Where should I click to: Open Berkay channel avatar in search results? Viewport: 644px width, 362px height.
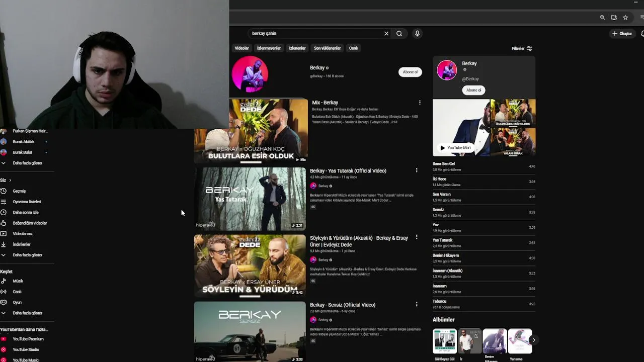(x=250, y=74)
